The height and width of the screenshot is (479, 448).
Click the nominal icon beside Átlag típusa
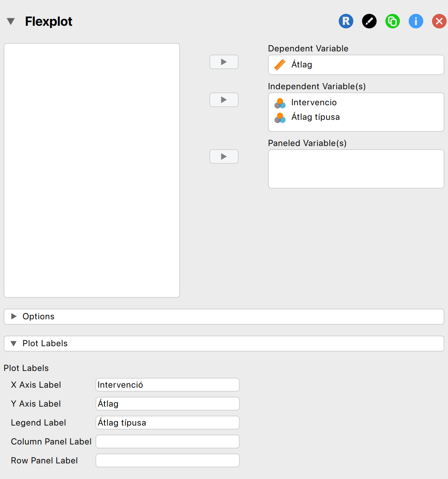tap(280, 118)
